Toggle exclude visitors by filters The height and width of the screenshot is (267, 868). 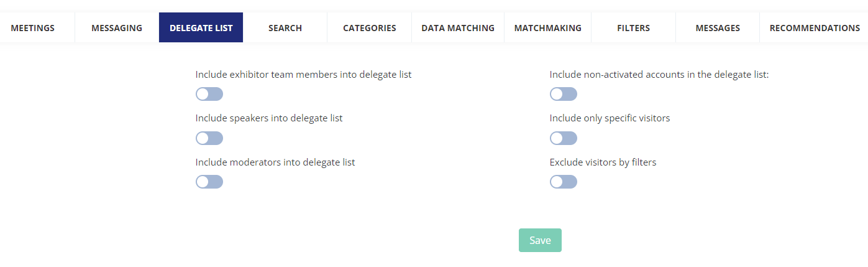pos(564,182)
